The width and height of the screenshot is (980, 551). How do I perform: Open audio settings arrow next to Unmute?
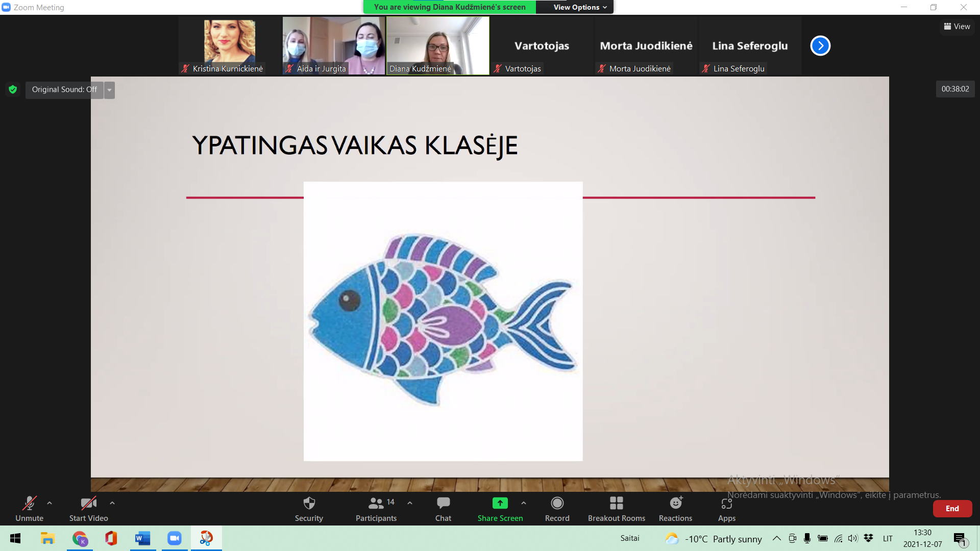point(50,503)
